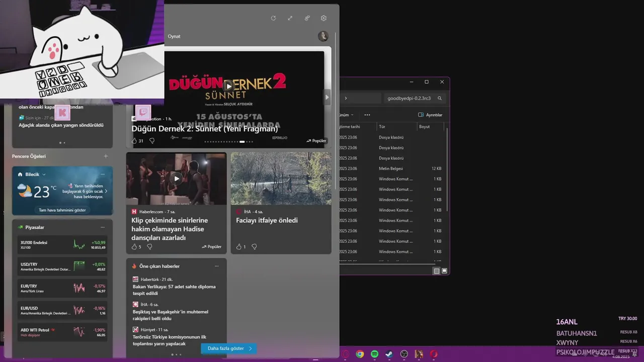Open Explorer three-dot more menu

pos(367,115)
